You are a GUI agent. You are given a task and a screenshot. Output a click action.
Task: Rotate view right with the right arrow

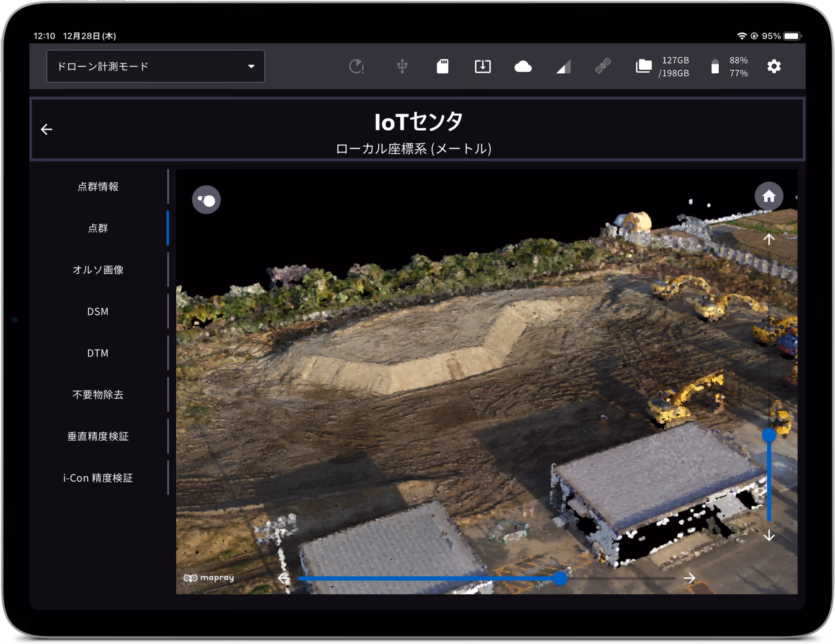(x=689, y=578)
